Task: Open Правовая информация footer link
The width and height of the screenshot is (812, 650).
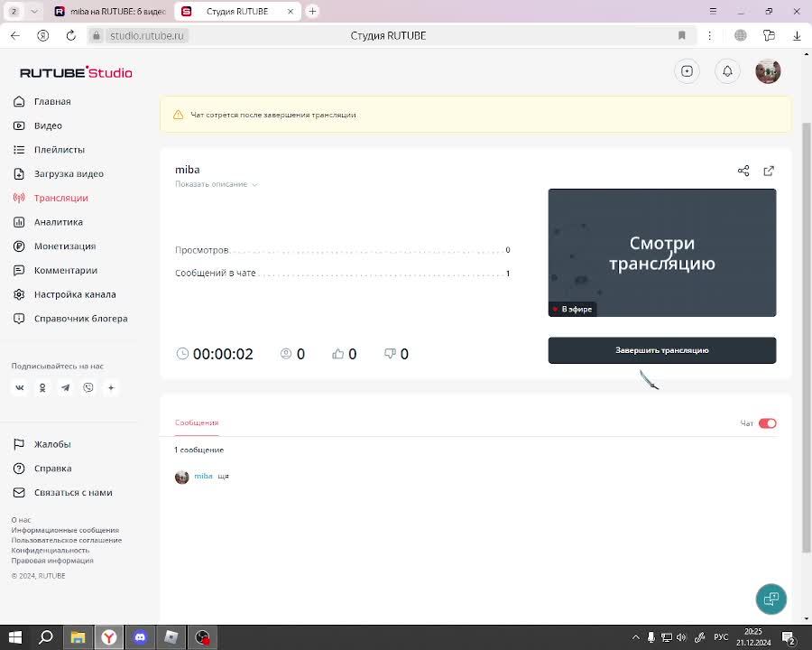Action: tap(52, 561)
